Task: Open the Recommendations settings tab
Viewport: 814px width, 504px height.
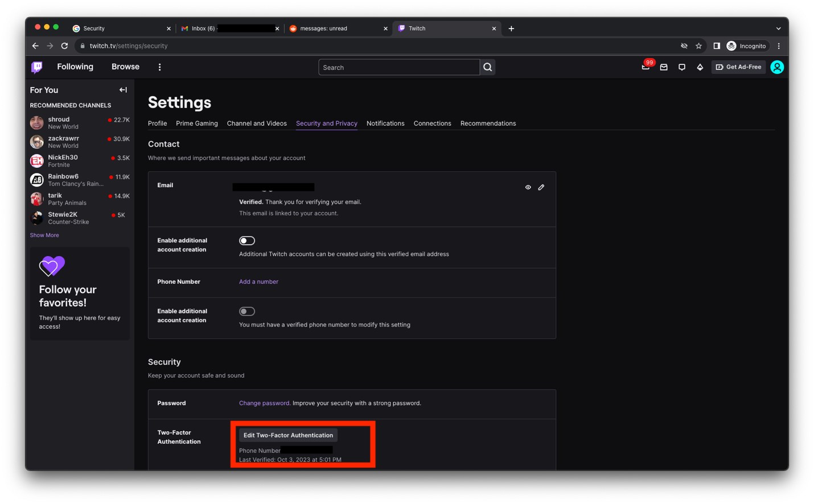Action: click(x=488, y=123)
